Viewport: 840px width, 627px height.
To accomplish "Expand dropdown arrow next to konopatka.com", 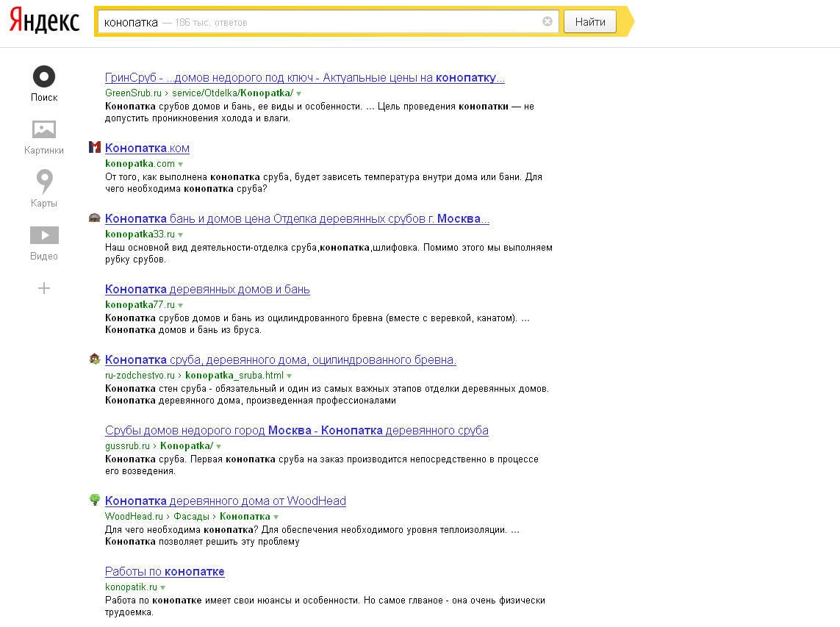I will pos(181,164).
